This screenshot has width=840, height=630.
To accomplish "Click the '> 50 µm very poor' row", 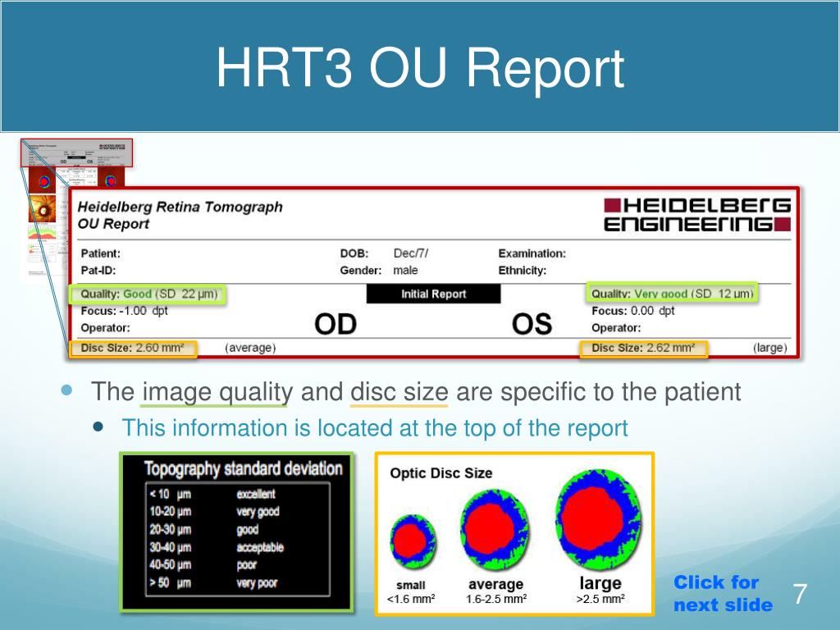I will coord(213,583).
